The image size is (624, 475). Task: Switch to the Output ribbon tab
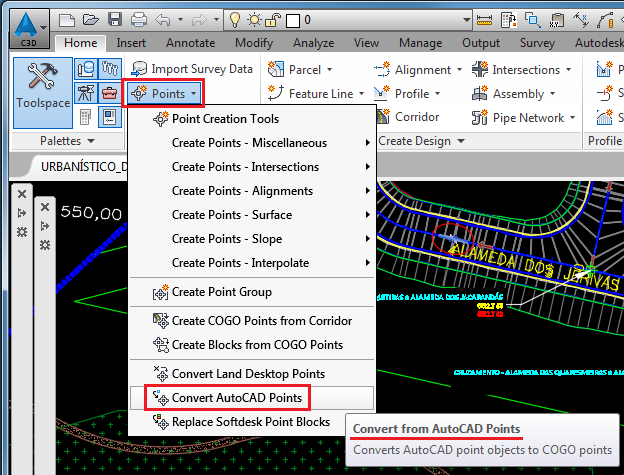click(x=481, y=43)
